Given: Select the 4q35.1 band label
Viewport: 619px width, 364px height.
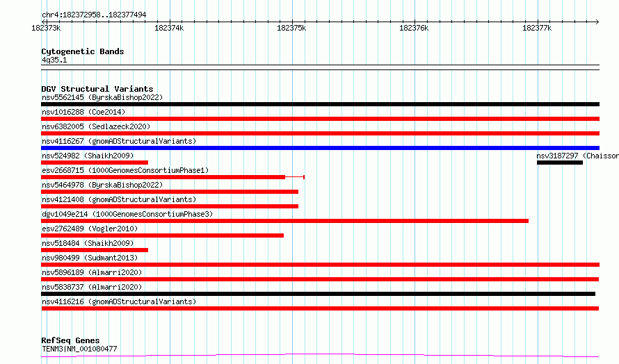Looking at the screenshot, I should tap(54, 60).
